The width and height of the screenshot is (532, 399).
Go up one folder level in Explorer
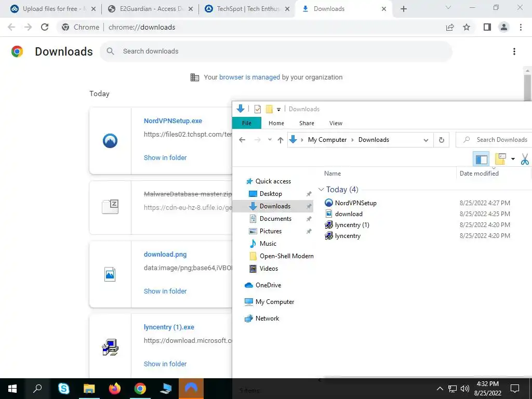[280, 140]
